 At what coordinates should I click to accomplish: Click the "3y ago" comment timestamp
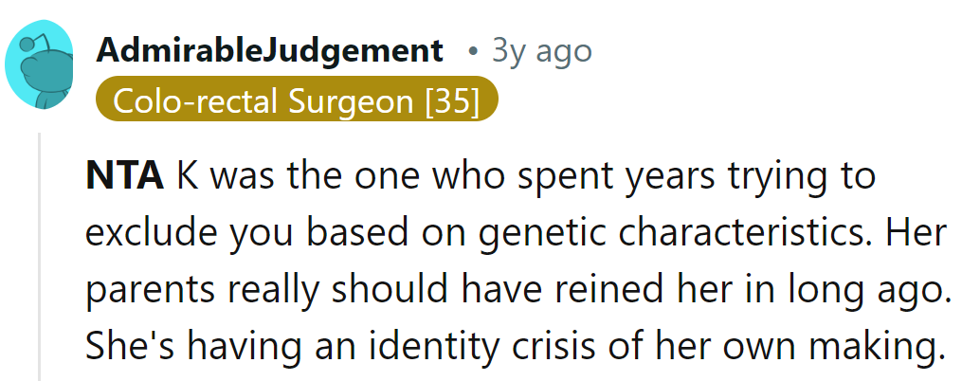tap(541, 50)
